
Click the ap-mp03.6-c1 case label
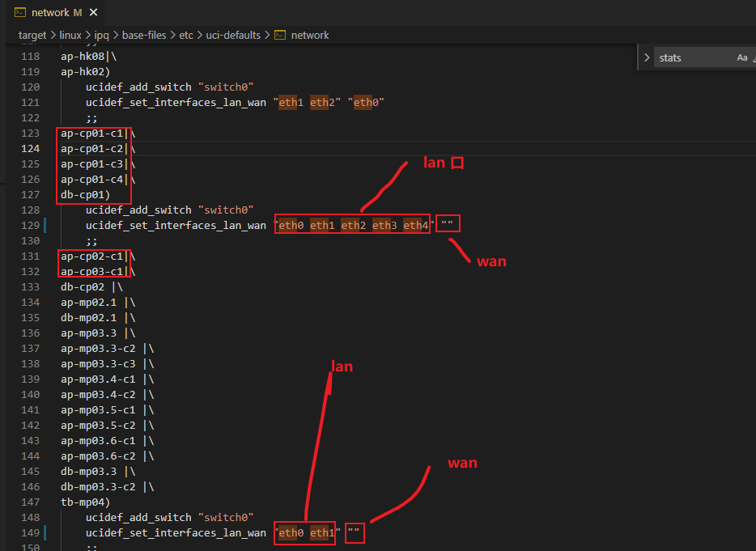pyautogui.click(x=98, y=441)
